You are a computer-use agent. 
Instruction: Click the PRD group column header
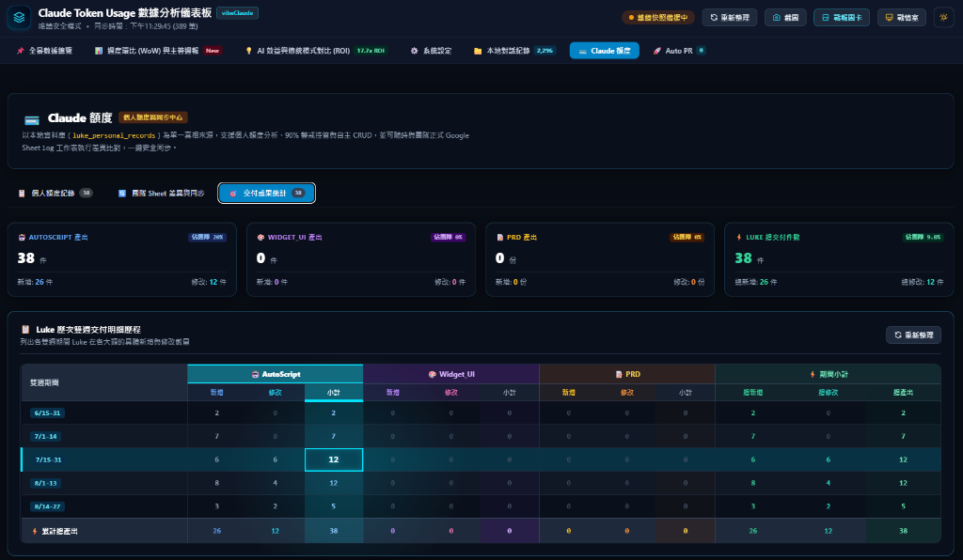pyautogui.click(x=627, y=374)
